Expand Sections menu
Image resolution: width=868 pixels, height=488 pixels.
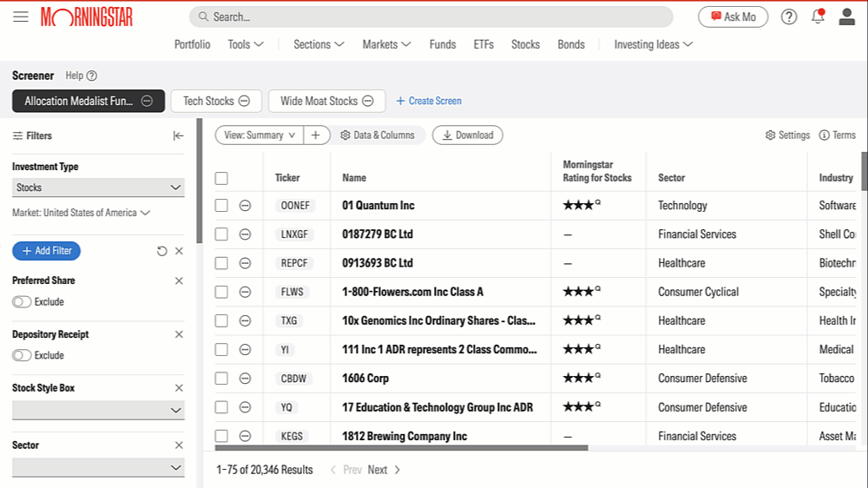tap(319, 44)
